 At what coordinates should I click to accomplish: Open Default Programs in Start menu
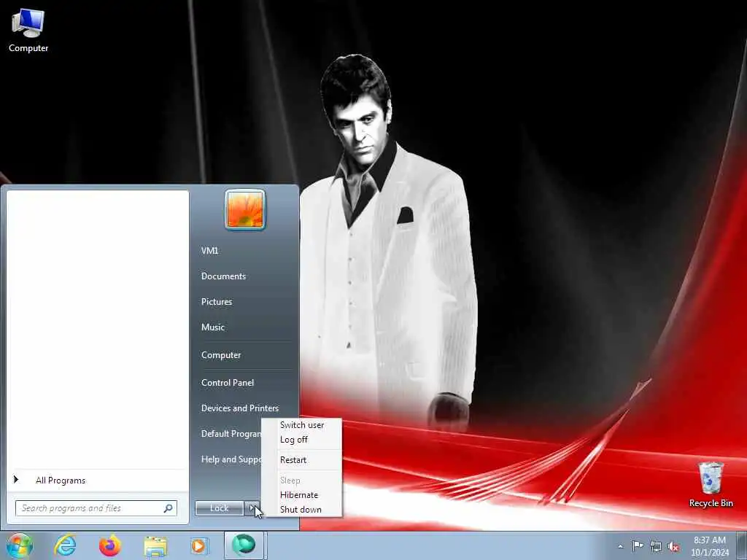point(231,433)
